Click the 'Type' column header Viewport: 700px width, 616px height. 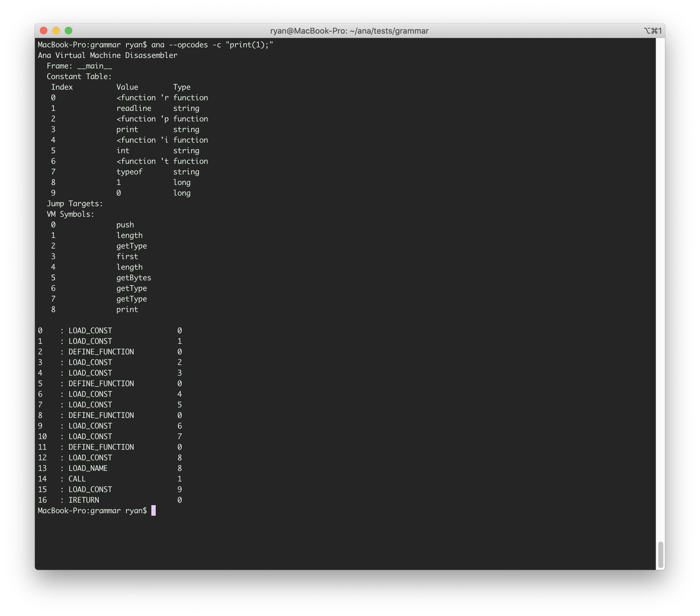182,87
